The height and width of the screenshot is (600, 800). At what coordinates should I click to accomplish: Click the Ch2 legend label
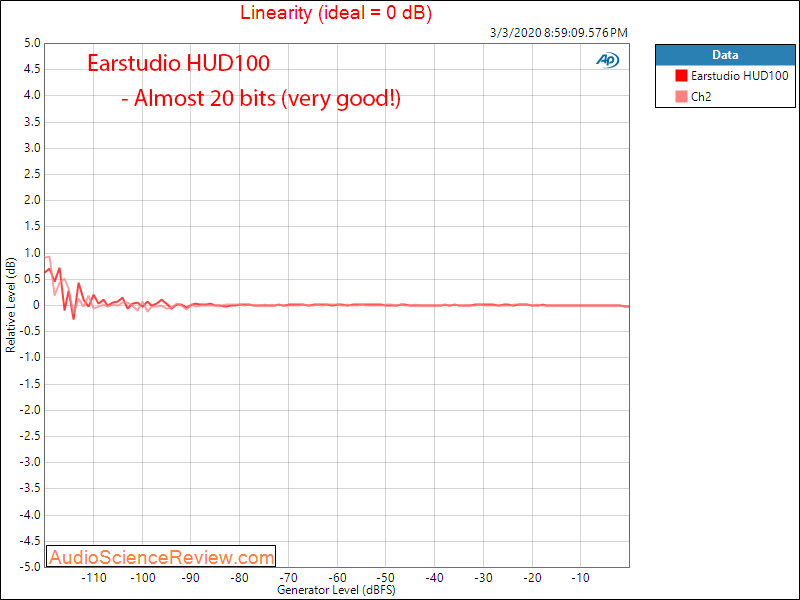point(701,96)
